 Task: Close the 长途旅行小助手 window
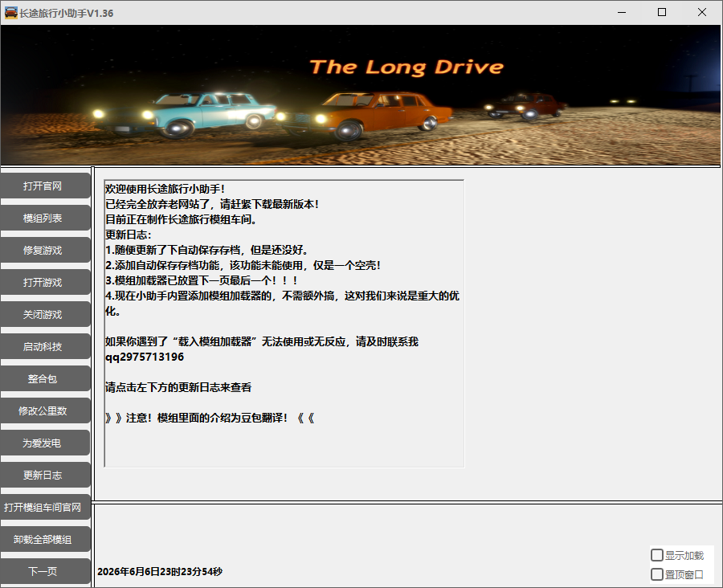(x=702, y=13)
